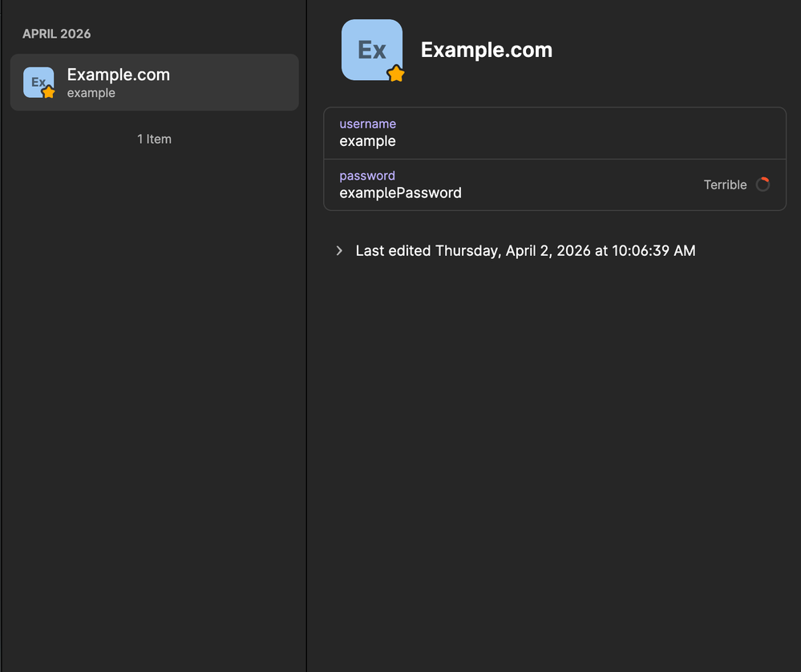Screen dimensions: 801x672
Task: Click the small Ex icon in item list
Action: coord(37,81)
